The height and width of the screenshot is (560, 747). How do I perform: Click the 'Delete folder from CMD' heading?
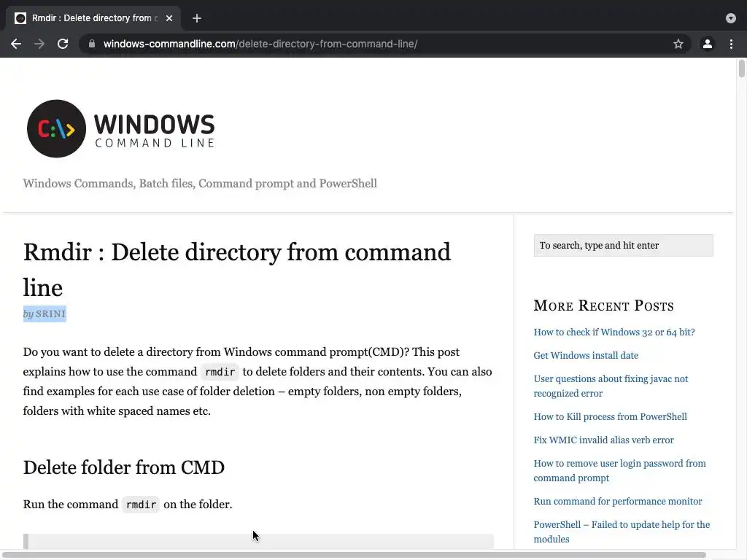(124, 467)
